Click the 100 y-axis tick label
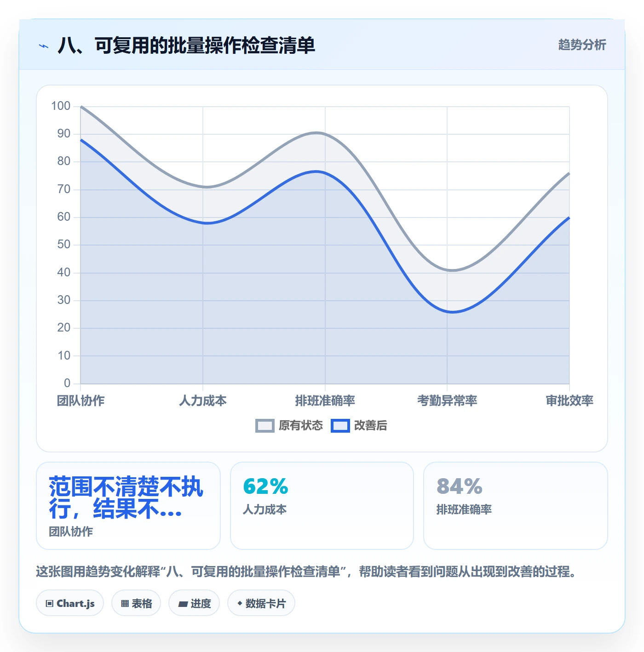Screen dimensions: 644x652 coord(61,106)
